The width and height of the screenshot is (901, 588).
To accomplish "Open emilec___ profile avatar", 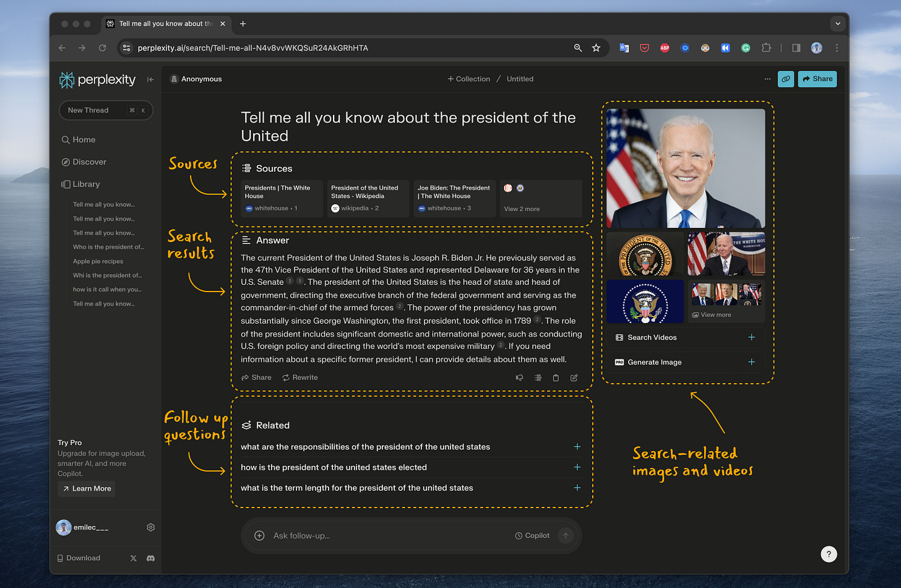I will 64,527.
